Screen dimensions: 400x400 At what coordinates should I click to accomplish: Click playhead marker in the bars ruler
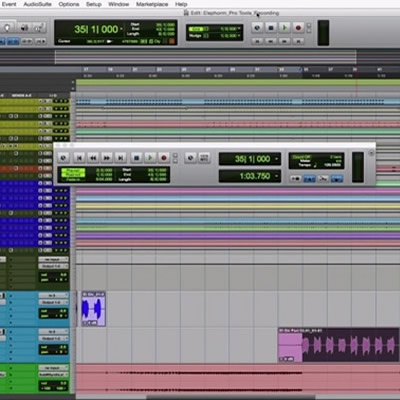(302, 70)
